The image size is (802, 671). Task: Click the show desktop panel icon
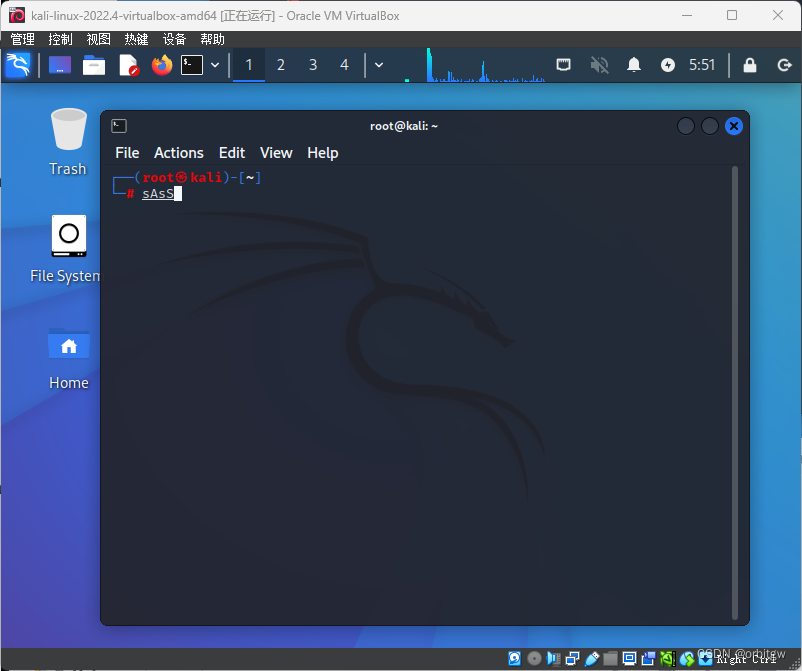click(x=60, y=65)
